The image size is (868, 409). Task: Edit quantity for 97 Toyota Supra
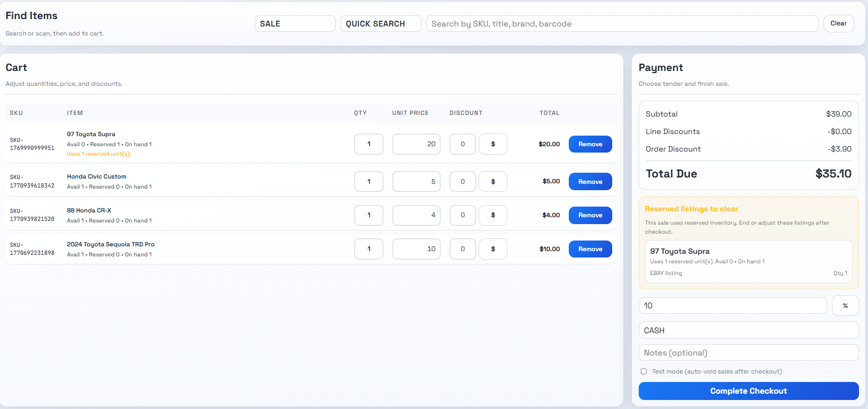369,144
